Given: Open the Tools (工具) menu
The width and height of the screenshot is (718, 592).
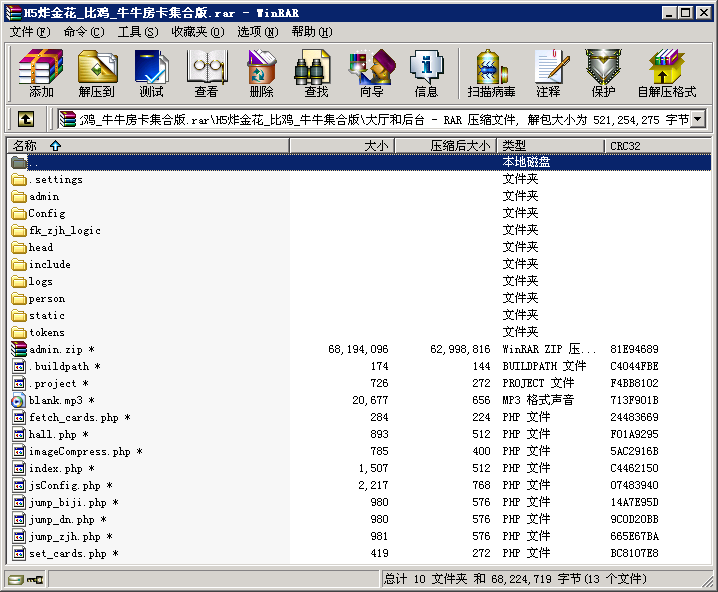Looking at the screenshot, I should click(x=137, y=32).
